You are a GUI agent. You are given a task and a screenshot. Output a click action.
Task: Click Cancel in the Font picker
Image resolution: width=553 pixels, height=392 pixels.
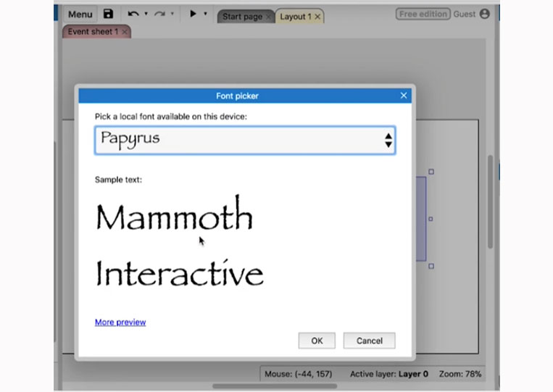coord(369,341)
